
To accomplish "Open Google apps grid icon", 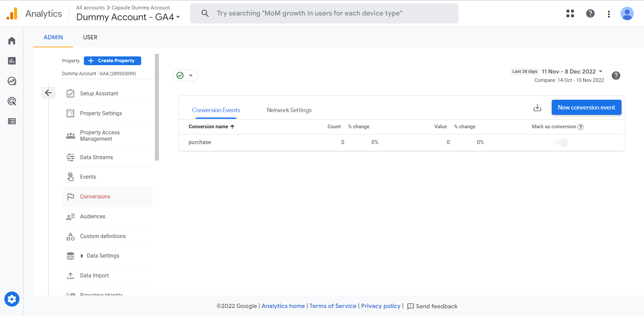I will pos(570,13).
